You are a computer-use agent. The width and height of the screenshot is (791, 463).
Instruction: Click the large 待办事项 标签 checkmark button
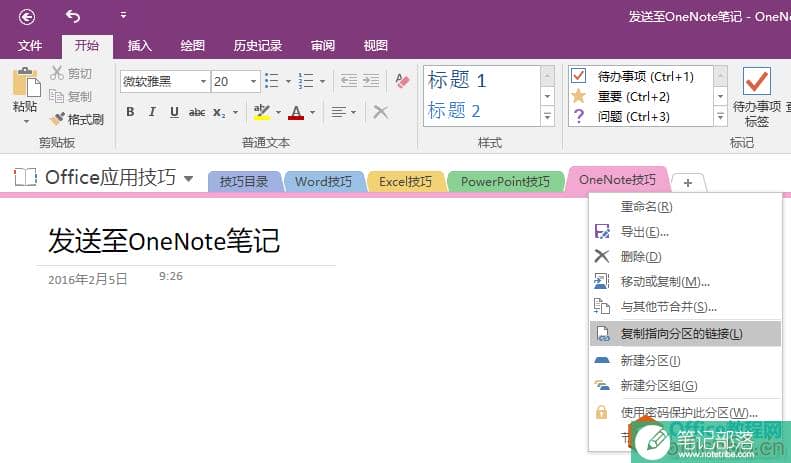(757, 97)
